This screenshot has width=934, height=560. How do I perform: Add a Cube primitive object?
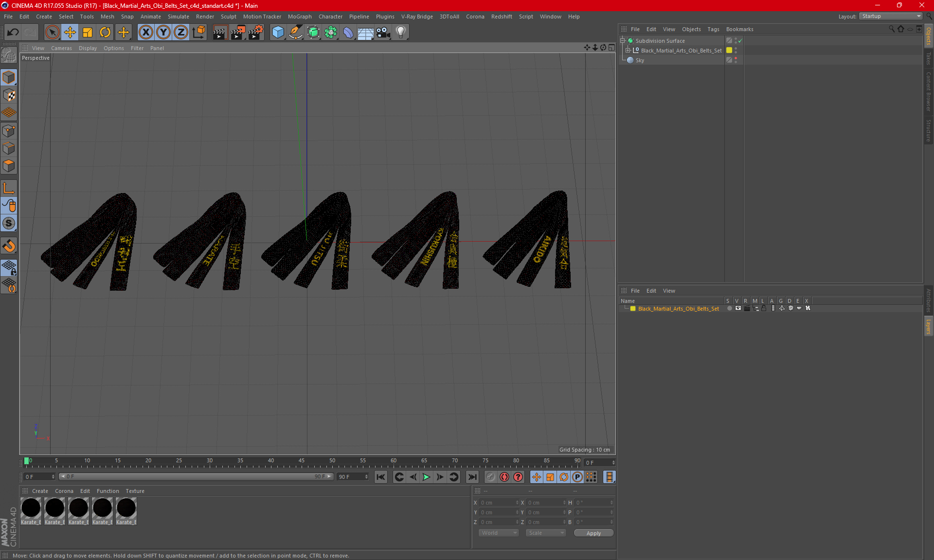pos(278,33)
